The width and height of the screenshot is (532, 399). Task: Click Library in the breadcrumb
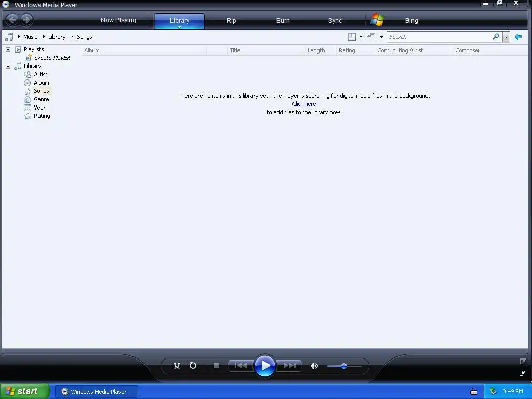click(x=57, y=37)
